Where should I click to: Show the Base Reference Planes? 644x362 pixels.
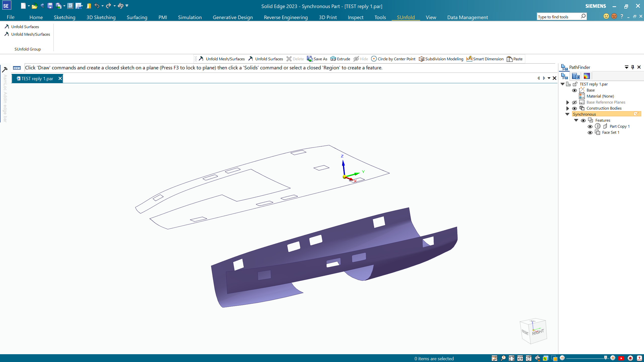[x=574, y=102]
